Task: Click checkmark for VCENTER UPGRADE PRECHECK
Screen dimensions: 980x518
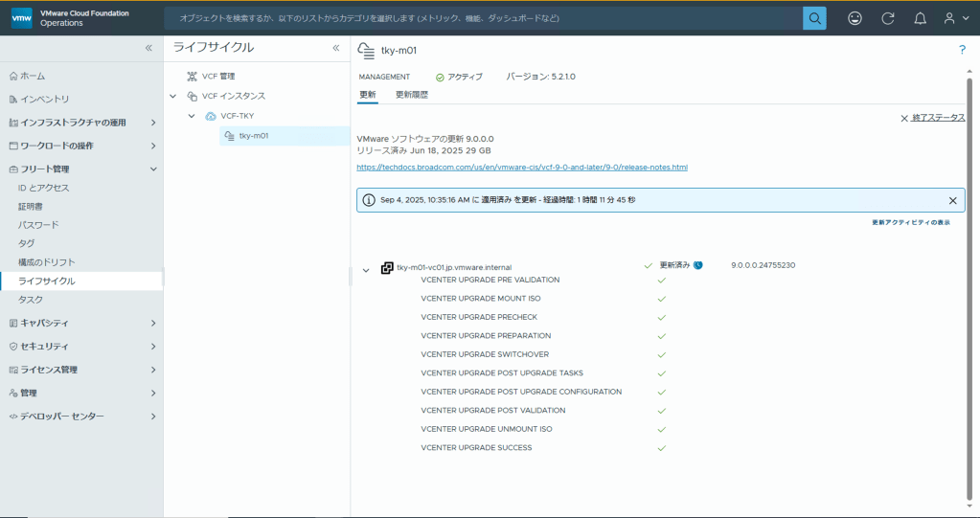Action: pyautogui.click(x=662, y=318)
